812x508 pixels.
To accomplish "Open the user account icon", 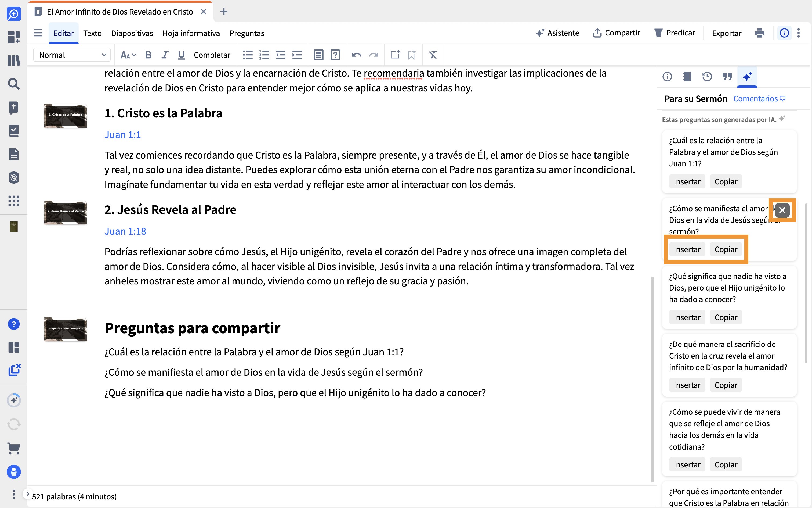I will [x=14, y=472].
